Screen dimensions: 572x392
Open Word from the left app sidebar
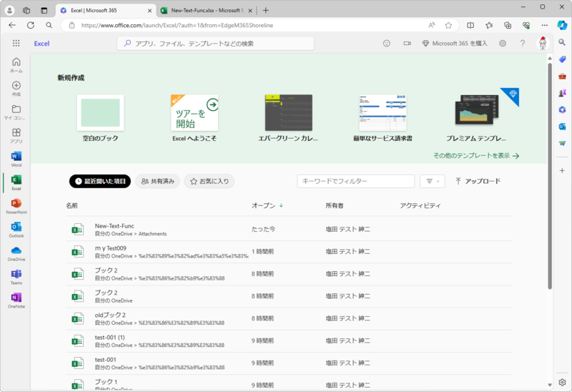[16, 159]
